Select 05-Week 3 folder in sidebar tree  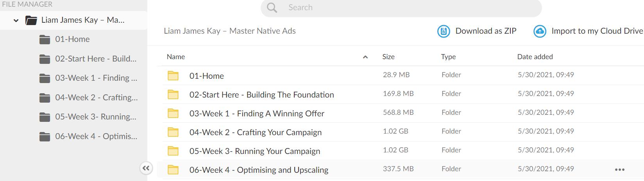tap(96, 117)
